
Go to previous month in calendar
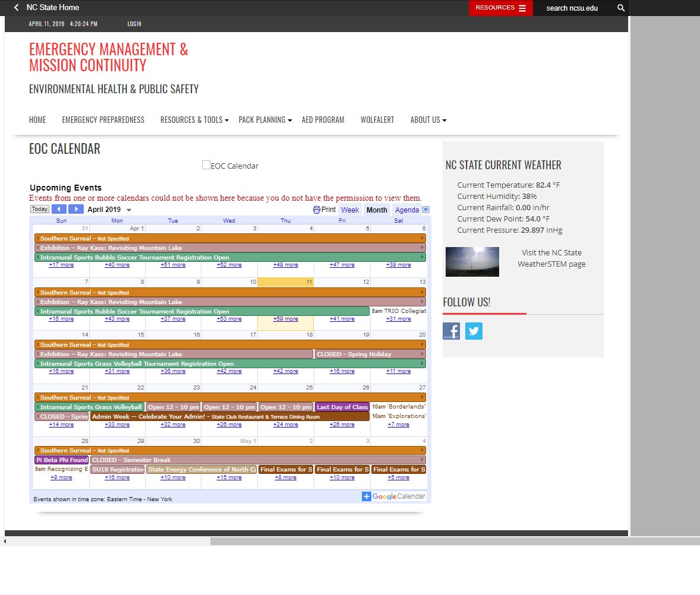tap(59, 209)
